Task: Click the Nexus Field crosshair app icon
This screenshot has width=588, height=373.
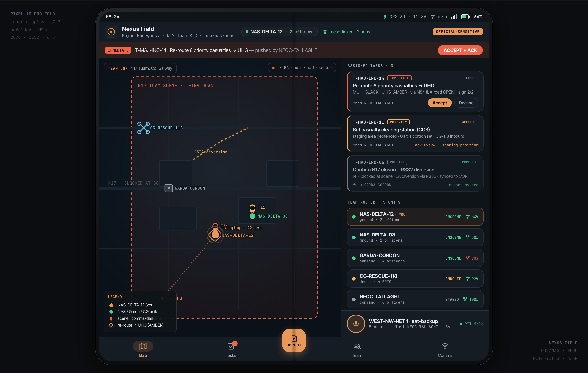Action: pos(111,32)
